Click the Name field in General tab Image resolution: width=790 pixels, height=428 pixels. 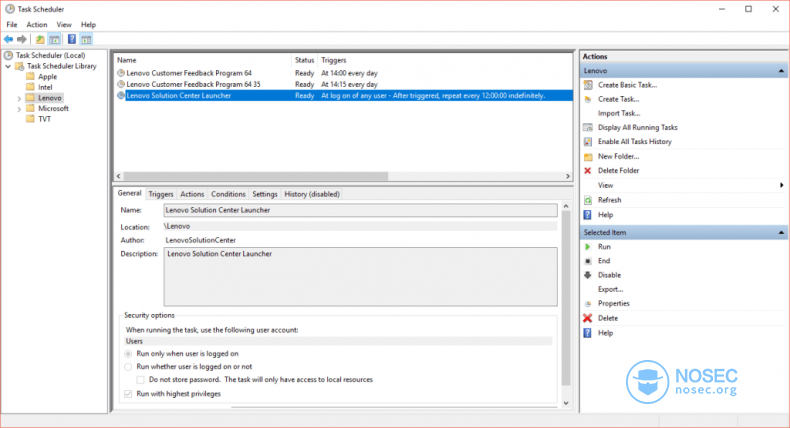coord(360,210)
